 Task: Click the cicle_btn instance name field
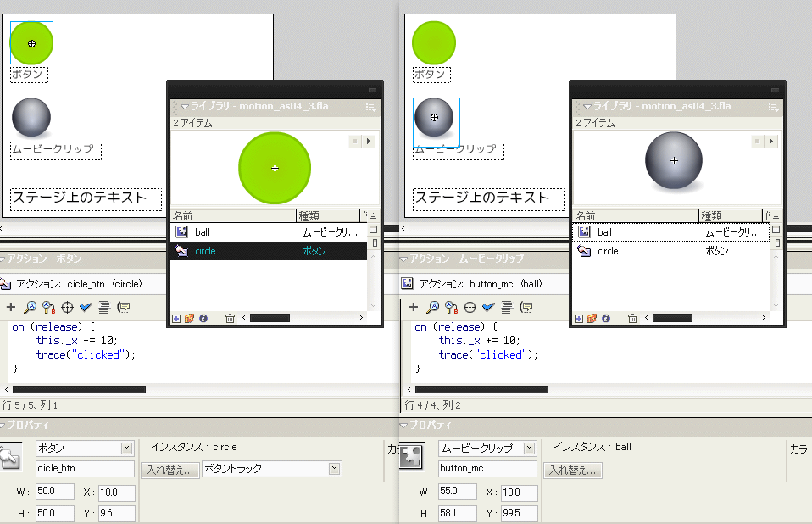coord(85,468)
